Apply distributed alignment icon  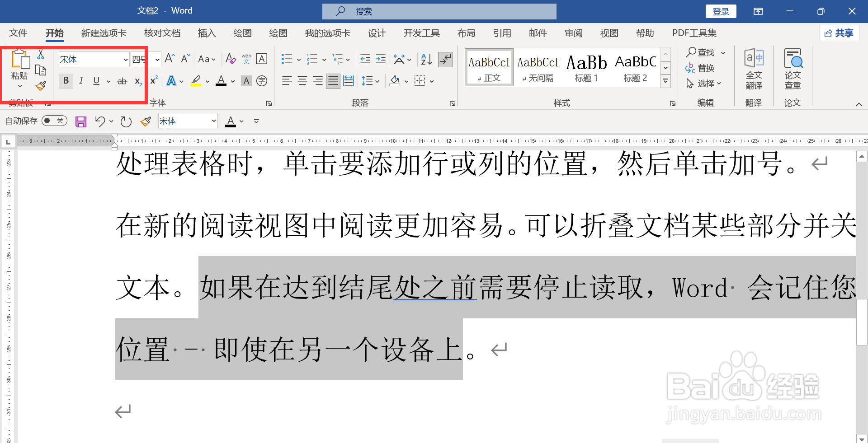(349, 81)
